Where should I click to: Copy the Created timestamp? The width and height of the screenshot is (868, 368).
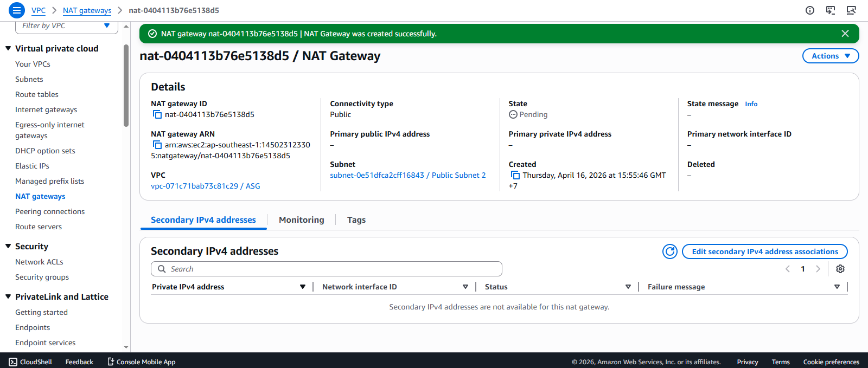pyautogui.click(x=515, y=175)
